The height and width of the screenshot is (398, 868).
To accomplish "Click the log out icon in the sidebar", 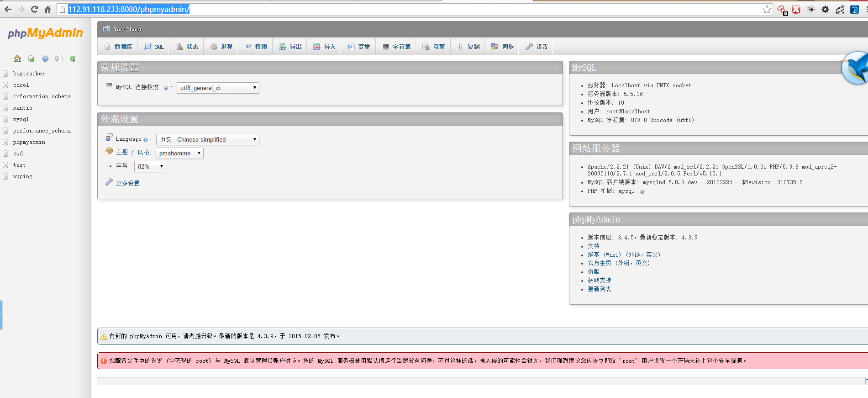I will [32, 58].
